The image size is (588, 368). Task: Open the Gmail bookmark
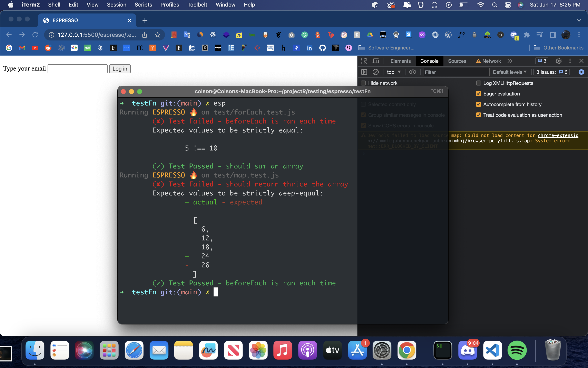(x=22, y=48)
